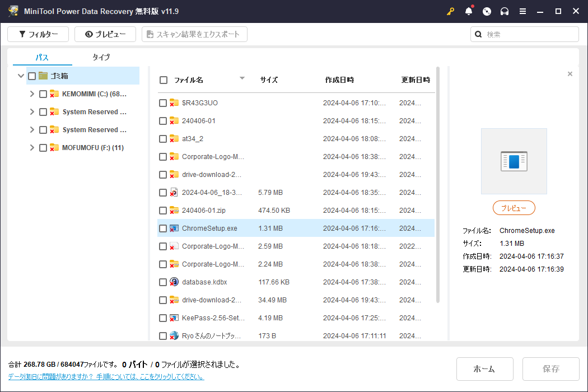Open the hamburger menu icon
This screenshot has height=392, width=588.
(522, 11)
